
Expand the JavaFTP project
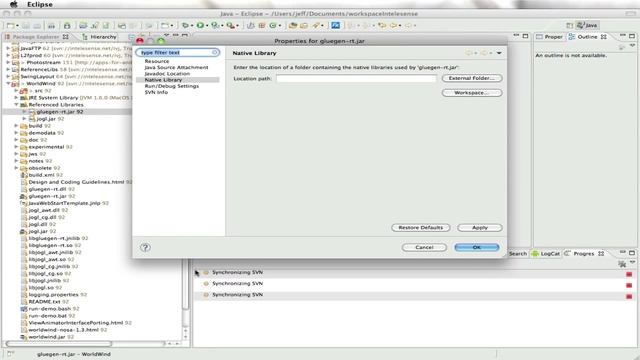[8, 48]
